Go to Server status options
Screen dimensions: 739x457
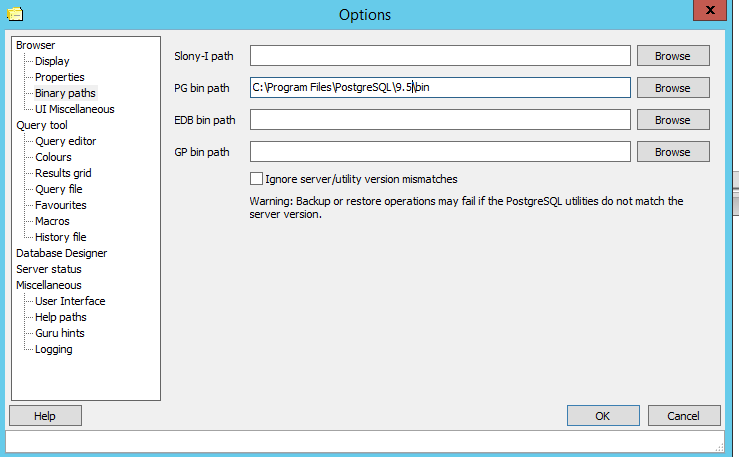point(49,269)
